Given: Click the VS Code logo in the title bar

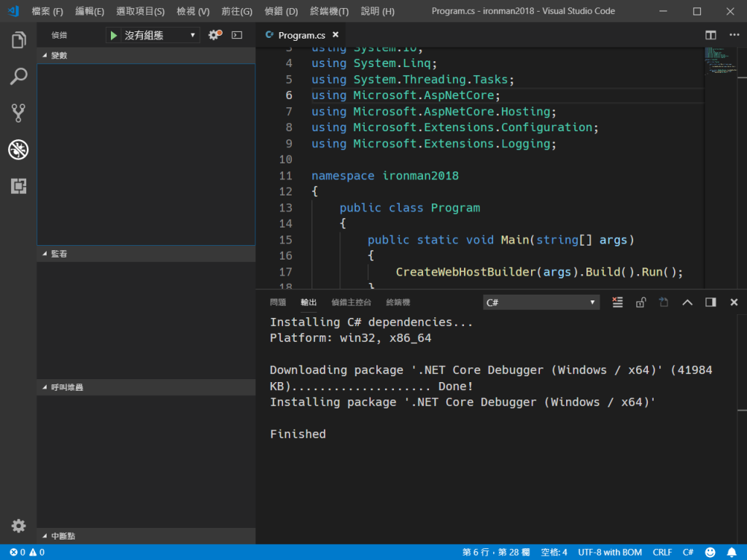Looking at the screenshot, I should [x=13, y=10].
